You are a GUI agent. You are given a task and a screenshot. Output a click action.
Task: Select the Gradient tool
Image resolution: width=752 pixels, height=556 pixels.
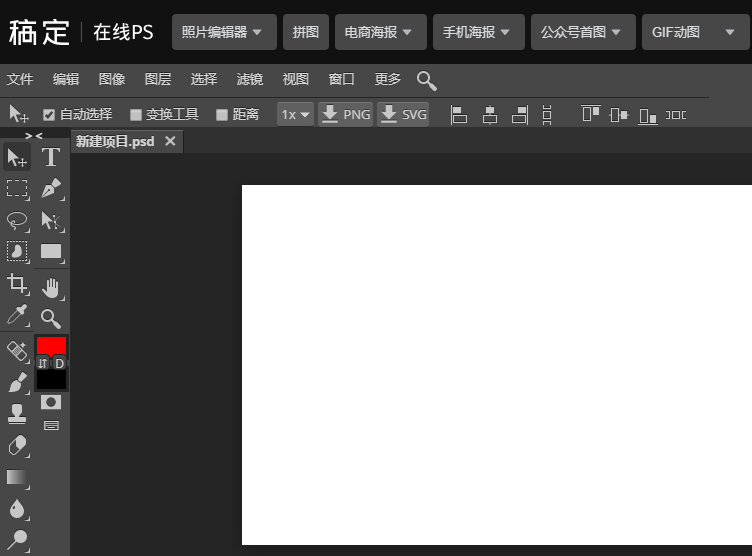click(x=17, y=477)
